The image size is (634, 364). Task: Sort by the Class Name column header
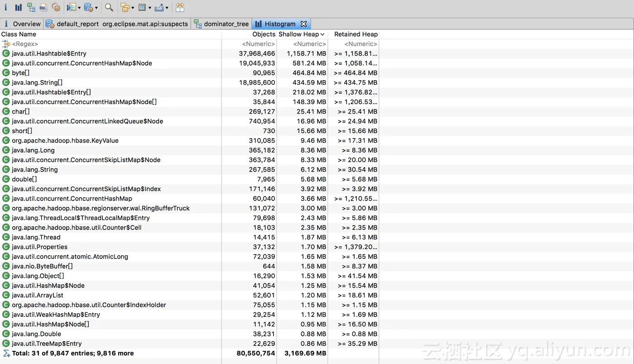19,34
